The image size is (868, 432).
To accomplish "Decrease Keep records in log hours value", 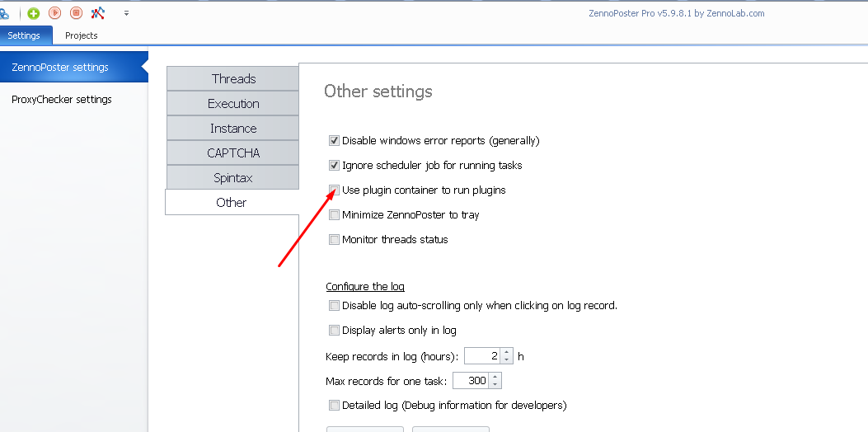I will click(x=506, y=360).
